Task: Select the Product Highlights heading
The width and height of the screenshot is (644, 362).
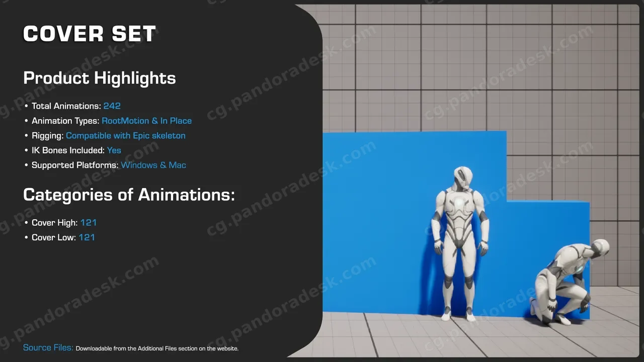Action: (100, 78)
